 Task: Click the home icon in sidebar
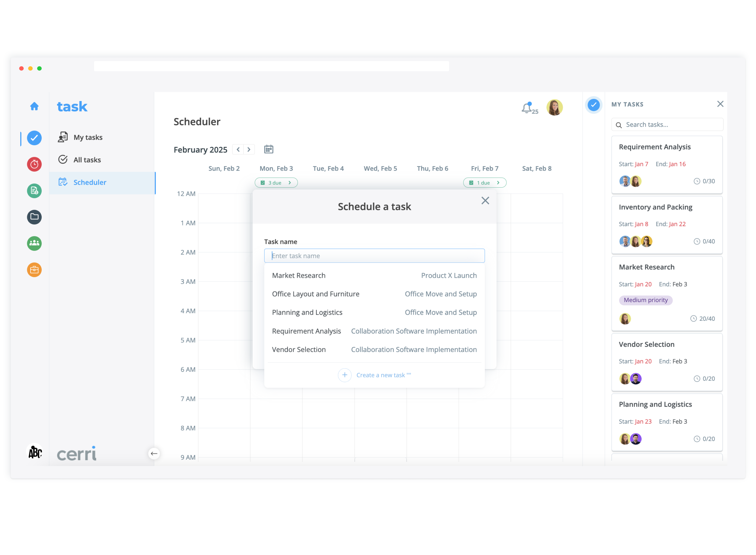(x=34, y=107)
